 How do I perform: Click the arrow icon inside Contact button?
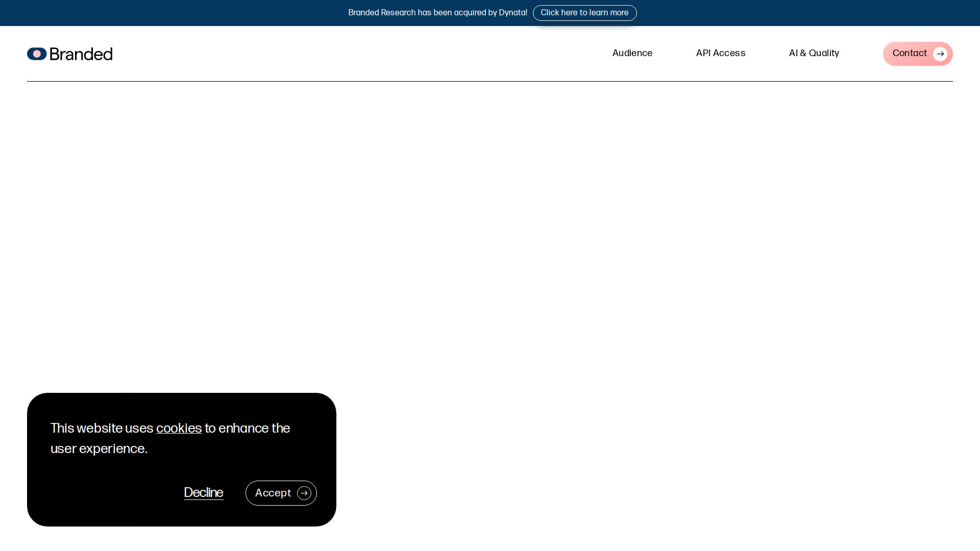click(x=940, y=54)
